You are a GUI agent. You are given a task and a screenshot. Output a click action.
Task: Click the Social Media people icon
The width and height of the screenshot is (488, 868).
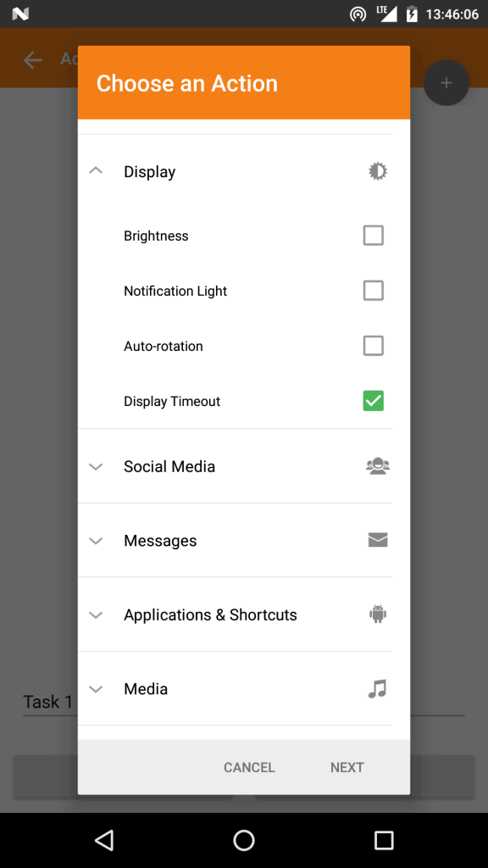pyautogui.click(x=378, y=466)
